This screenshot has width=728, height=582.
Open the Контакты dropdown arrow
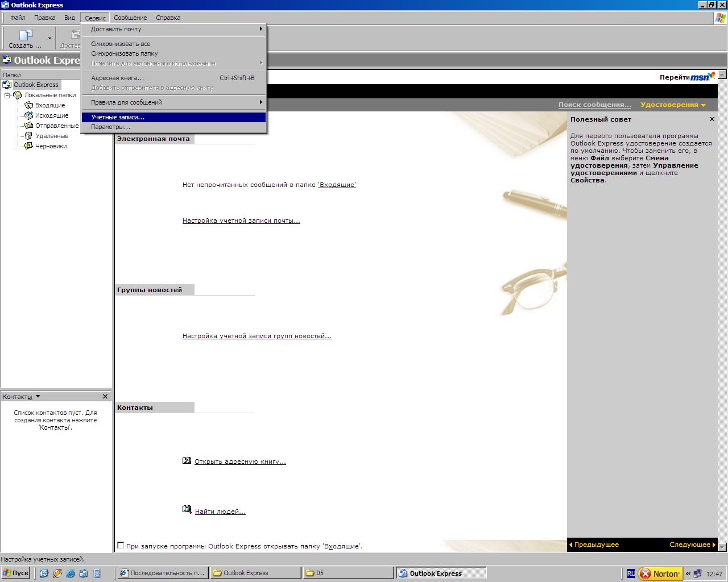coord(38,396)
